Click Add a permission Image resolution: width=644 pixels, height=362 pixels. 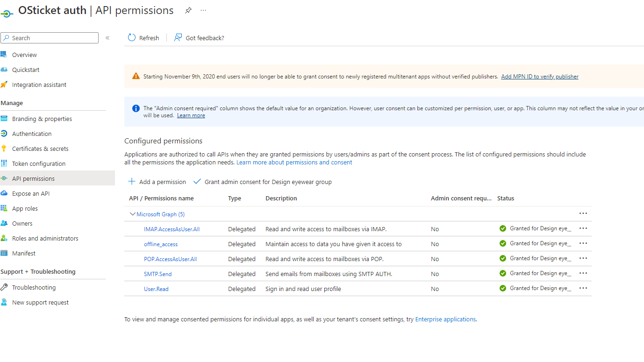(157, 182)
